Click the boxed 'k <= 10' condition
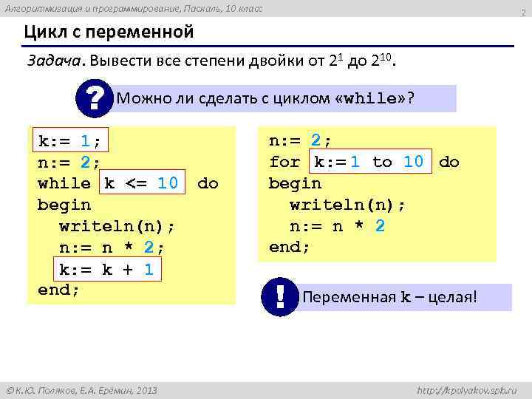 (142, 182)
